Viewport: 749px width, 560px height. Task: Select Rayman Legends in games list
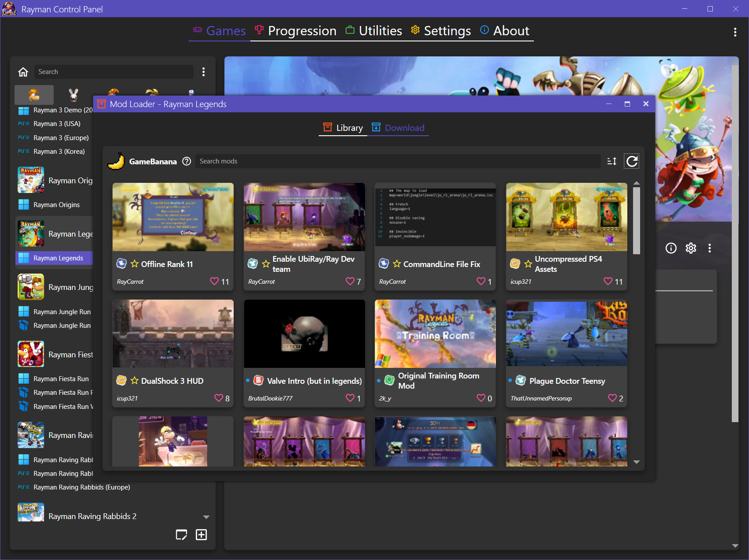[x=54, y=258]
